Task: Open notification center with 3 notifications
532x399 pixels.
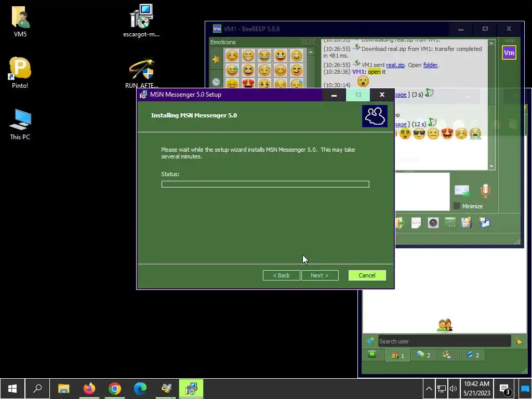Action: point(505,389)
